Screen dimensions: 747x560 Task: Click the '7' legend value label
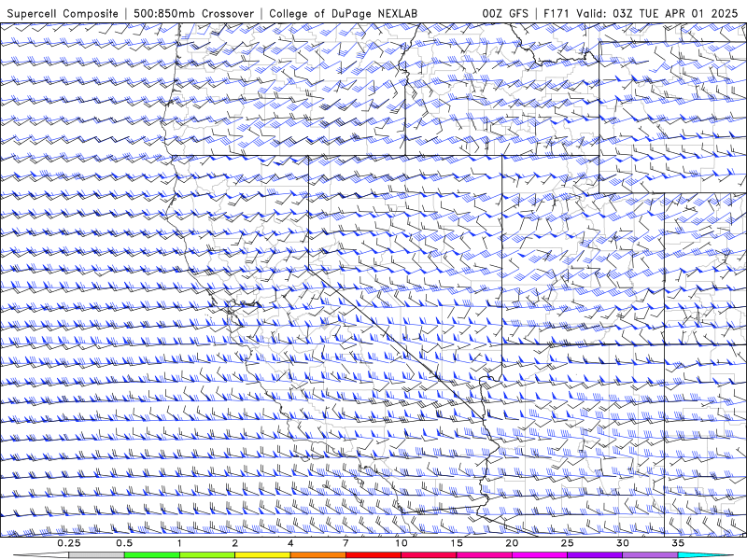(x=345, y=543)
